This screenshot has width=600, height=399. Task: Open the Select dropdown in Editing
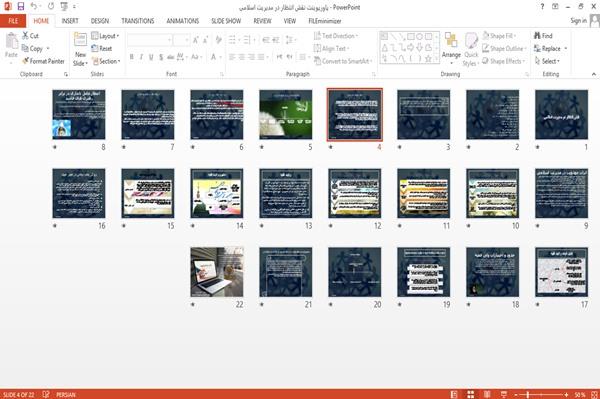(547, 61)
